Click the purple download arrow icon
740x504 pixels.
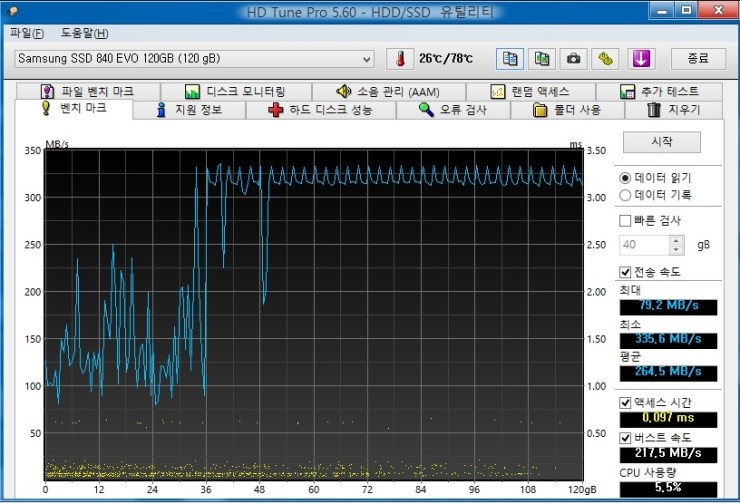pyautogui.click(x=641, y=59)
